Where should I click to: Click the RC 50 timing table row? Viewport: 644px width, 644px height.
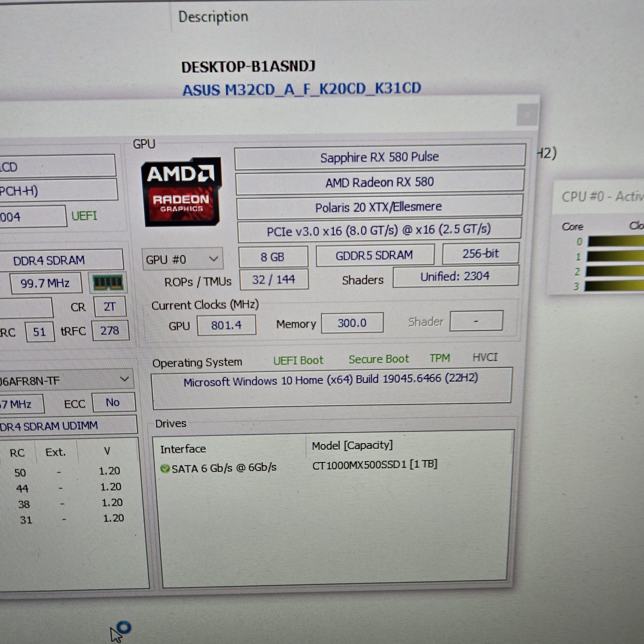(67, 471)
